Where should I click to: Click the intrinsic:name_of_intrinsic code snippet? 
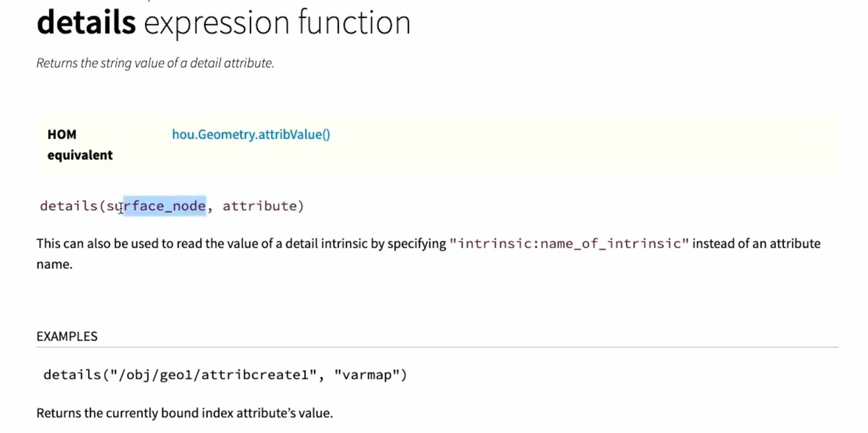[569, 244]
